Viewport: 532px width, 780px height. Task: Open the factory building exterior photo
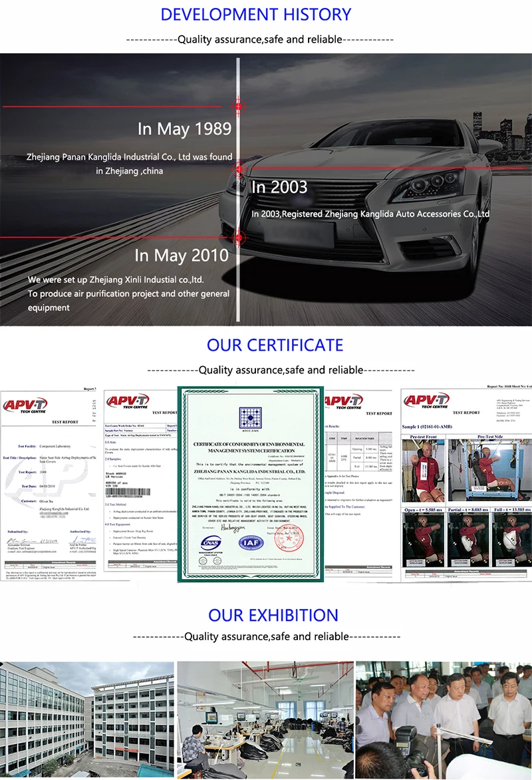click(x=87, y=719)
